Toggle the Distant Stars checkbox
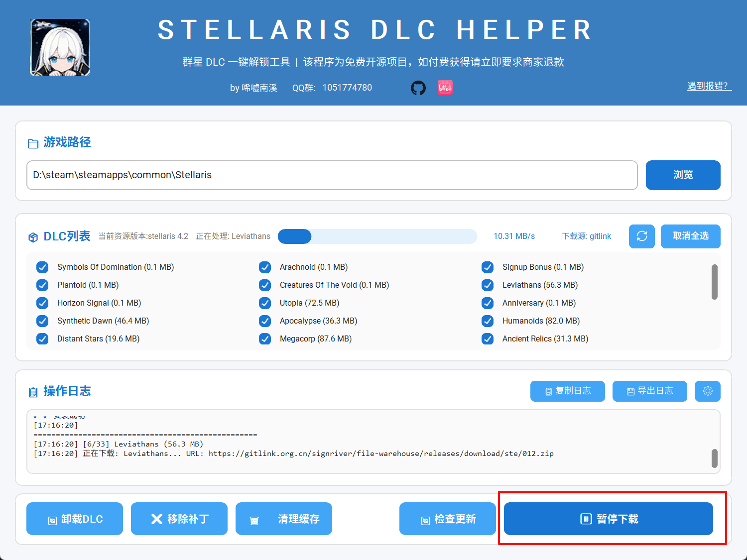747x560 pixels. [42, 339]
